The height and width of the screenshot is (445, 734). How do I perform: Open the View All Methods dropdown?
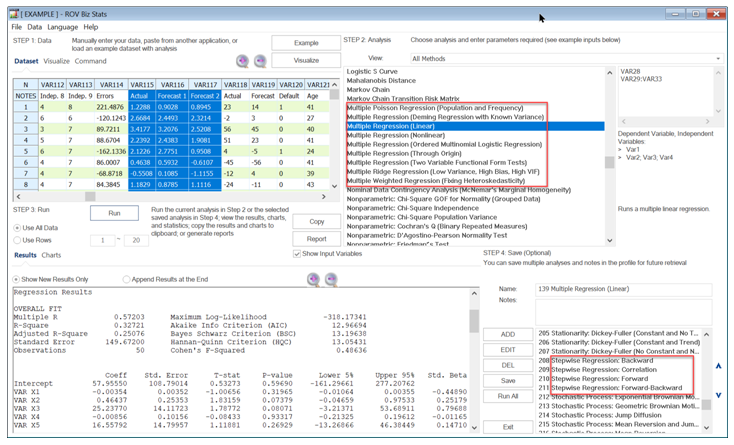[x=566, y=58]
